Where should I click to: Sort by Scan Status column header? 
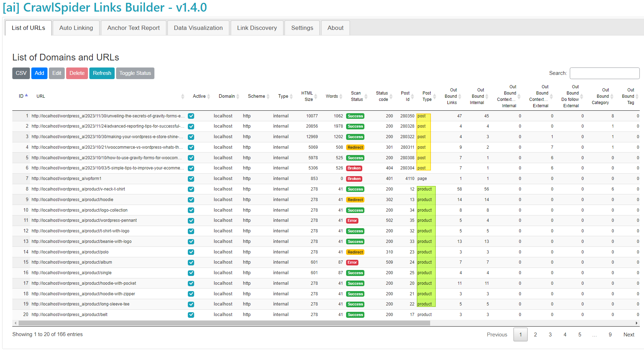click(357, 96)
